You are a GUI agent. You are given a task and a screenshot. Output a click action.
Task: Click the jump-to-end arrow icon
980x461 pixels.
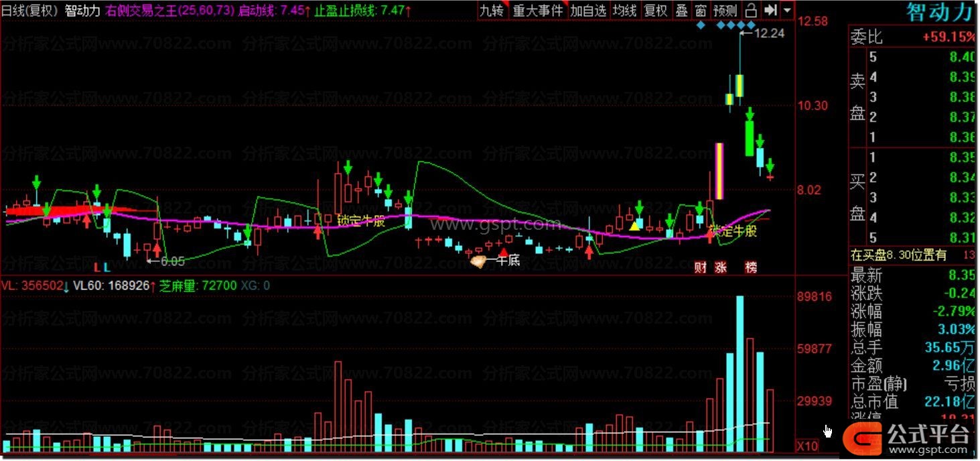tap(770, 10)
